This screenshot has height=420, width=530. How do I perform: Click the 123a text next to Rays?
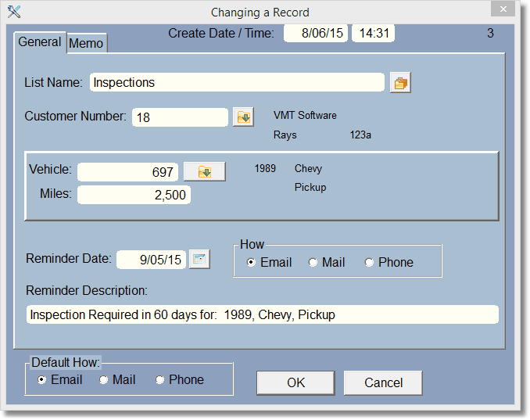pyautogui.click(x=360, y=135)
